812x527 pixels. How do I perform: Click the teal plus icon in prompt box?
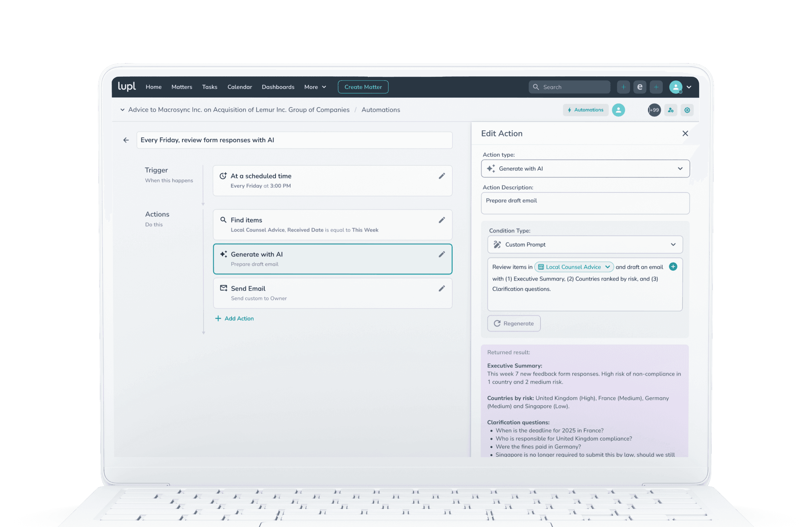click(x=673, y=267)
